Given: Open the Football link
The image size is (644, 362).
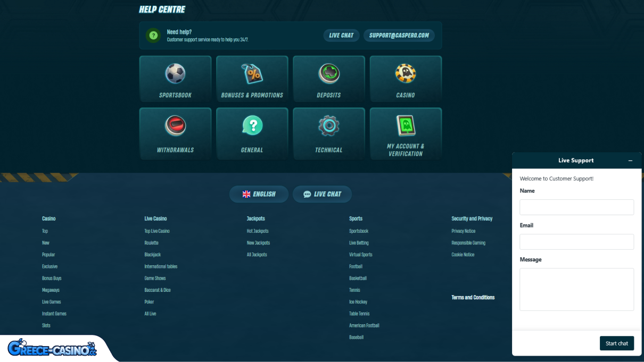Looking at the screenshot, I should tap(356, 266).
